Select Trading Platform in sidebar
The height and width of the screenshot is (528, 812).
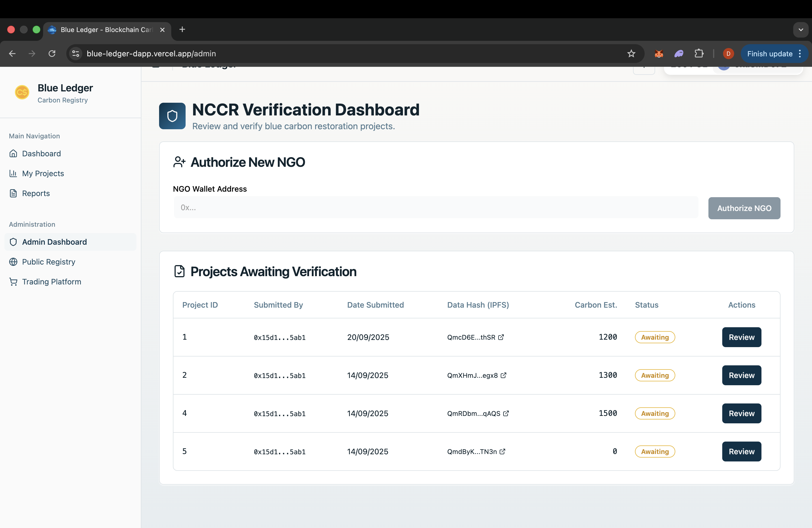[52, 281]
